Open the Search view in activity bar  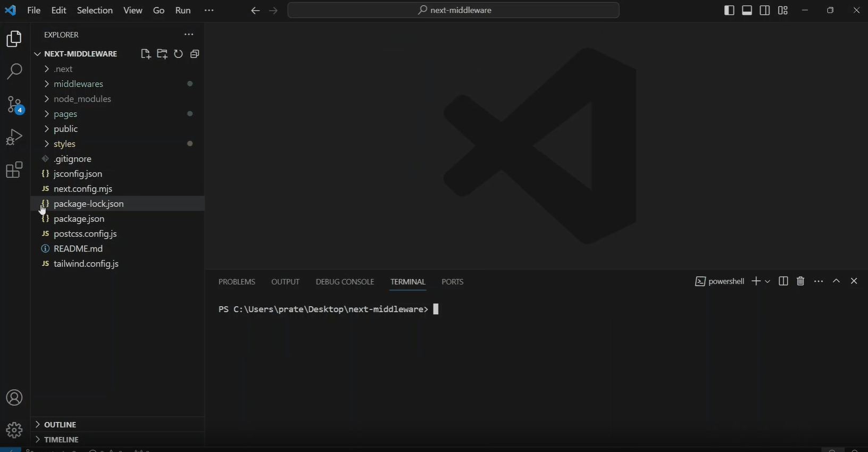click(x=14, y=71)
